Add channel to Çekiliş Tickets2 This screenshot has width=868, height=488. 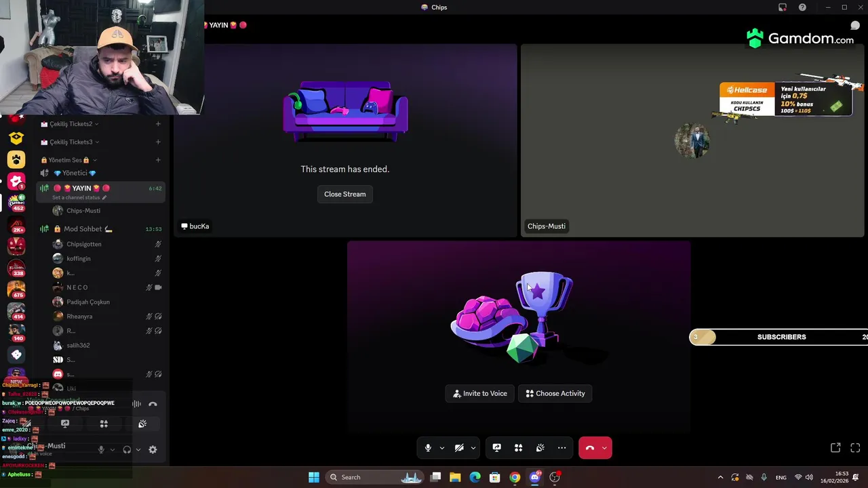click(158, 124)
